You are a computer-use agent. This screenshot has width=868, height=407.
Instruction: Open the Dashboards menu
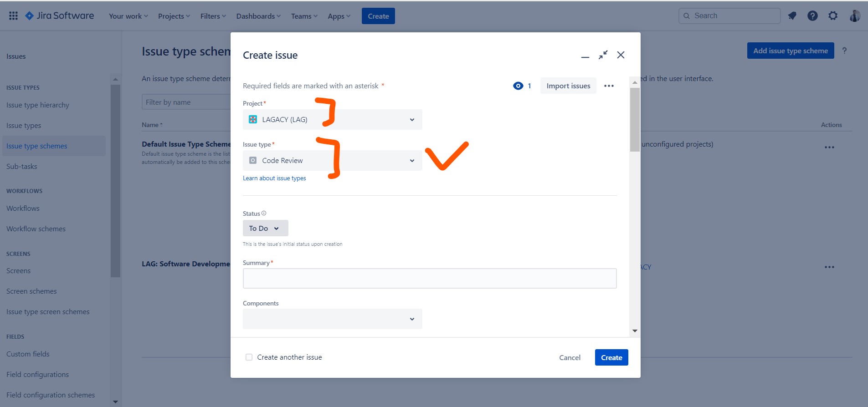[258, 16]
